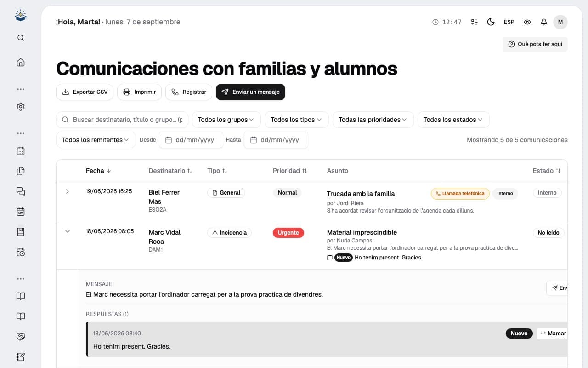Sort by Prioridad column header
The height and width of the screenshot is (368, 588).
[x=290, y=171]
